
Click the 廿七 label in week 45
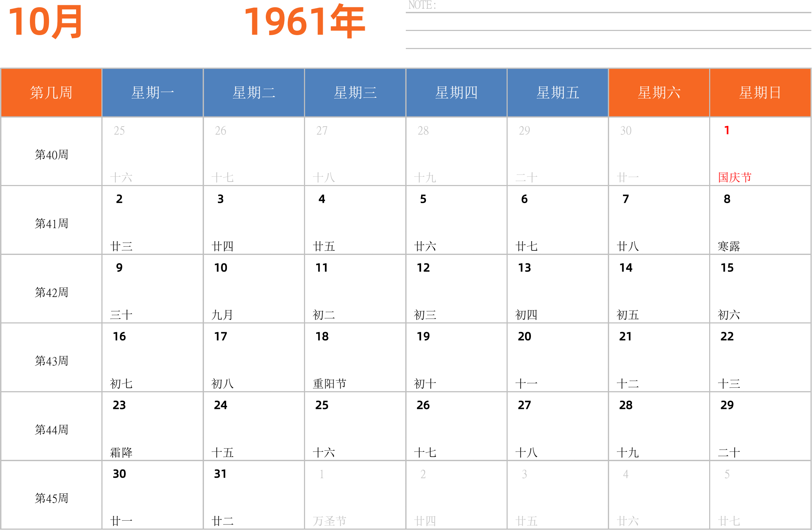(729, 521)
